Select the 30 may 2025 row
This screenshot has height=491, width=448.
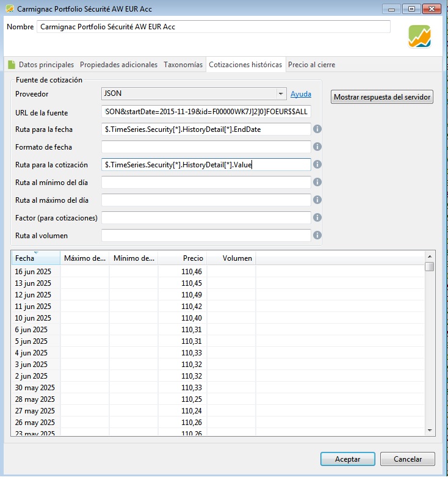pyautogui.click(x=218, y=387)
